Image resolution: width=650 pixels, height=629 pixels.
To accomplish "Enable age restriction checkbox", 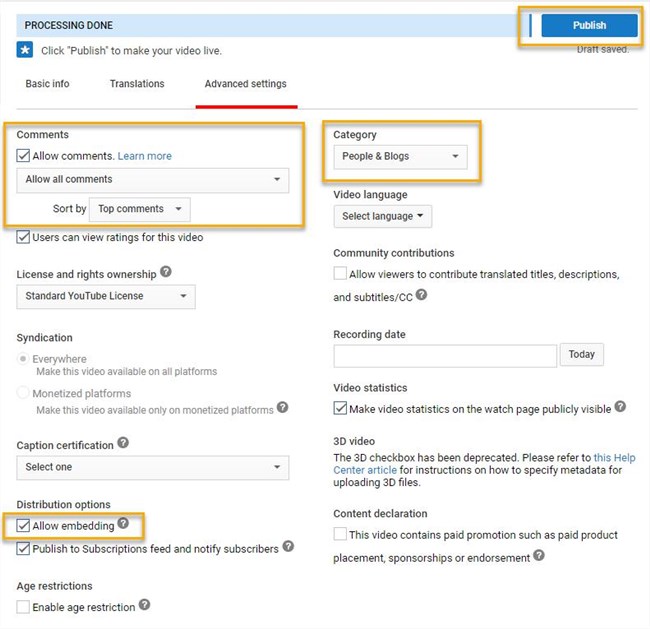I will pyautogui.click(x=24, y=607).
